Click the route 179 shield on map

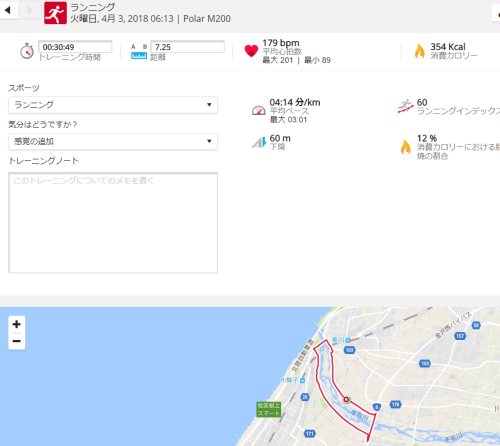[395, 405]
